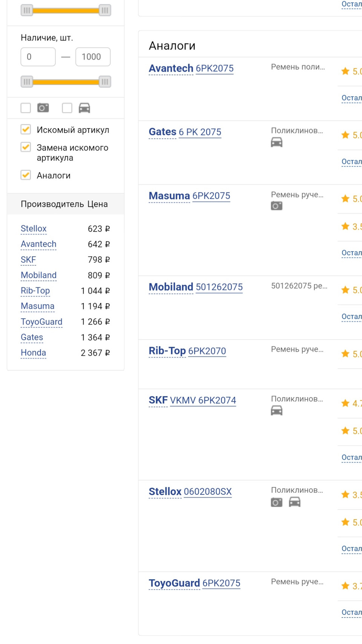Expand the 'Остал' offers in ToyoGuard row
Viewport: 362px width, 644px height.
351,612
